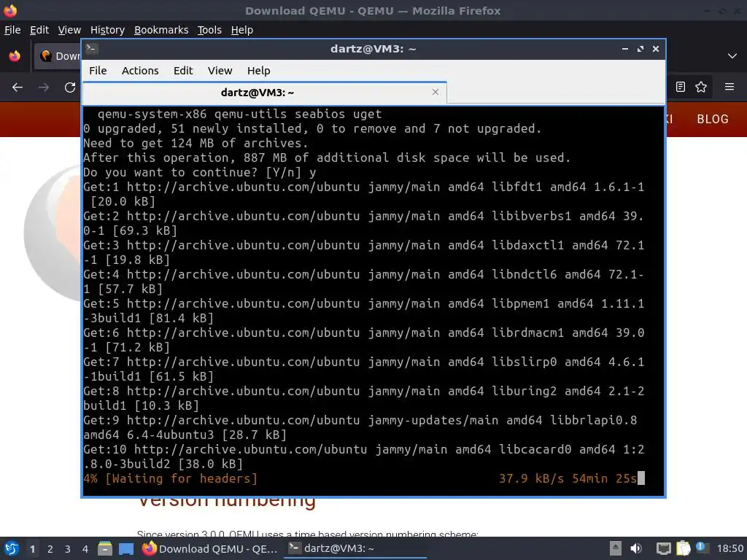Open the volume control tray icon
The height and width of the screenshot is (560, 747).
point(636,548)
